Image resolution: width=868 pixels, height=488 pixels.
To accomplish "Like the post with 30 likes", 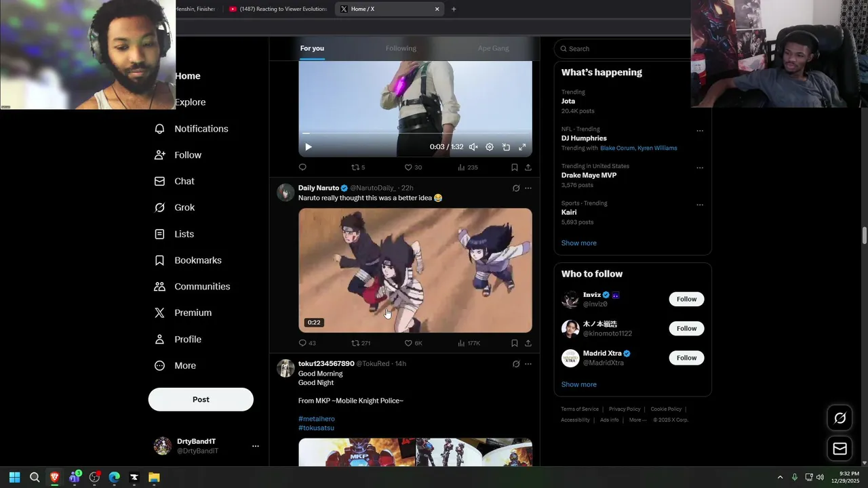I will coord(413,167).
